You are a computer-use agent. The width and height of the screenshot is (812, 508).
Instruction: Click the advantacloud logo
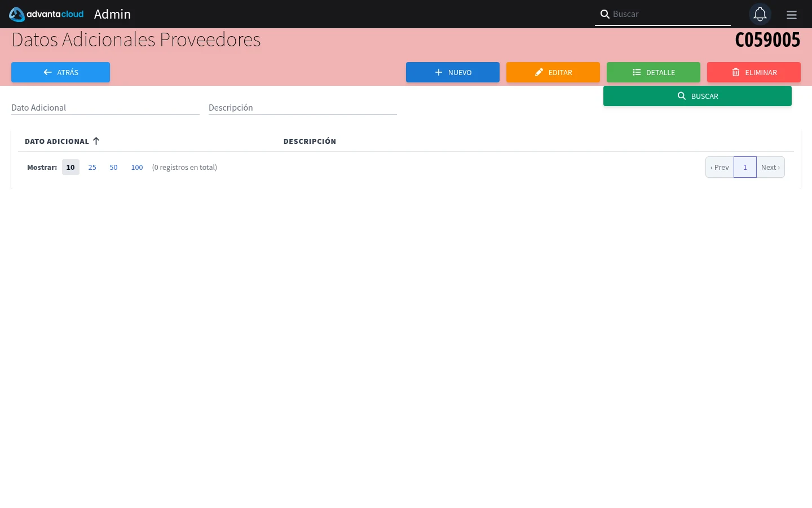click(46, 14)
